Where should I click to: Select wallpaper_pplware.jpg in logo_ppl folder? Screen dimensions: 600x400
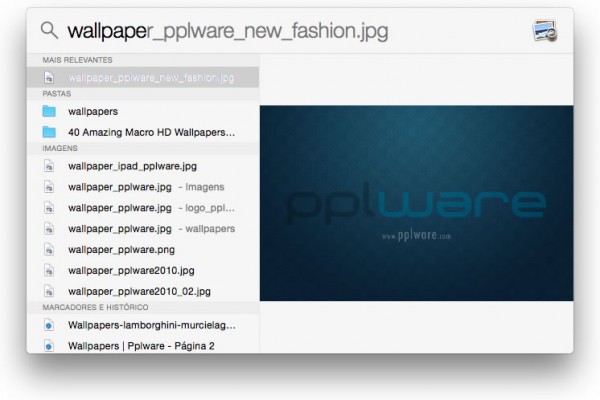click(x=143, y=208)
